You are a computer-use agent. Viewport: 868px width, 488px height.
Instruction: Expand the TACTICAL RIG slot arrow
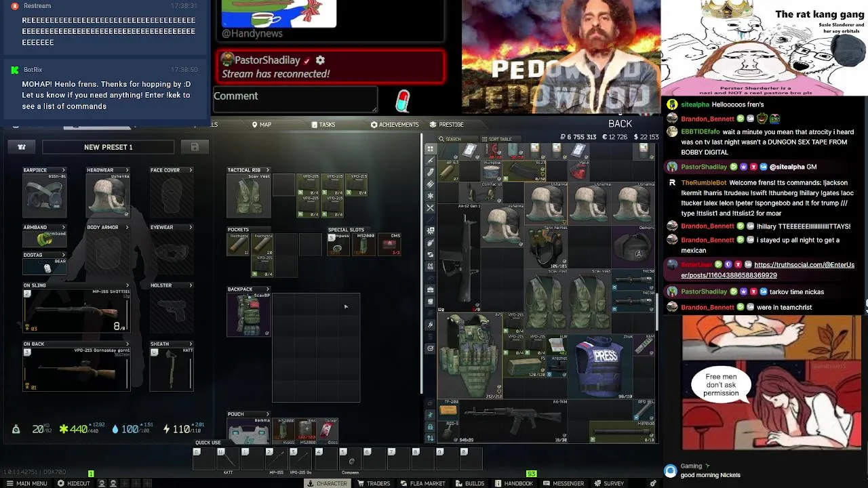pos(267,170)
